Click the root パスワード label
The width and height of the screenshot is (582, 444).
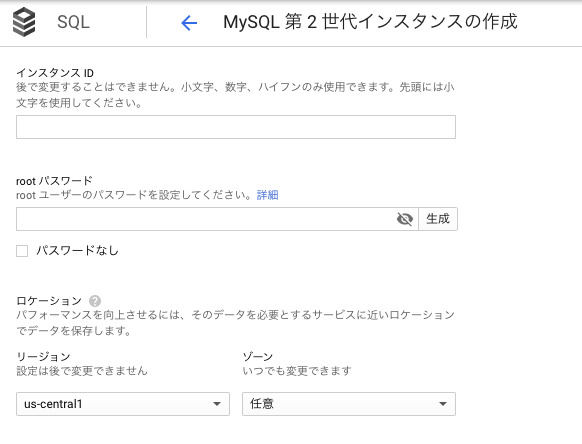coord(54,181)
